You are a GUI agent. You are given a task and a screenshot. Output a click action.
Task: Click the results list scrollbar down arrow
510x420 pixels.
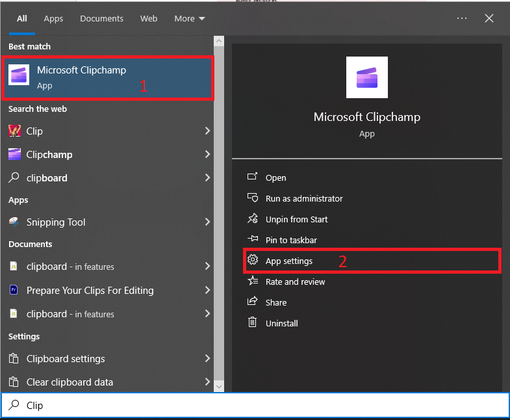219,387
